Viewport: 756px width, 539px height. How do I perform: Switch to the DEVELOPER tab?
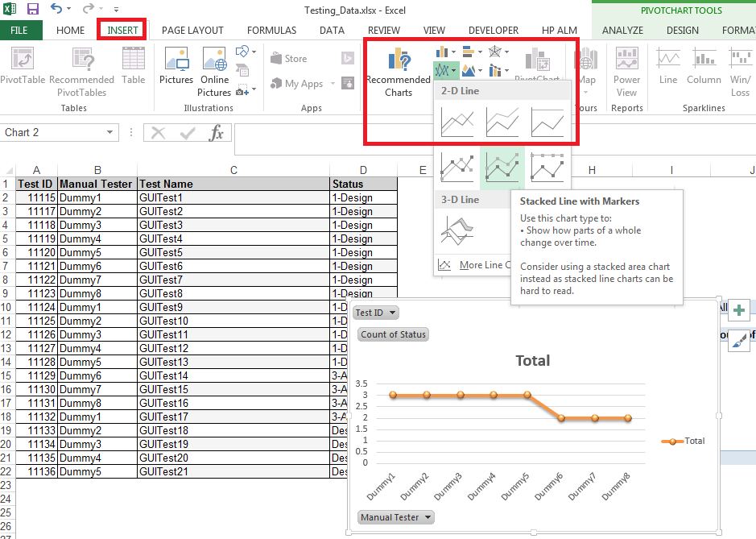494,31
